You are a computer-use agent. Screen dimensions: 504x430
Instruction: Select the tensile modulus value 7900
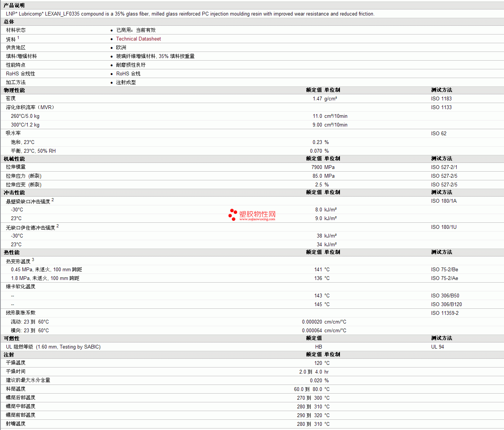(x=317, y=167)
